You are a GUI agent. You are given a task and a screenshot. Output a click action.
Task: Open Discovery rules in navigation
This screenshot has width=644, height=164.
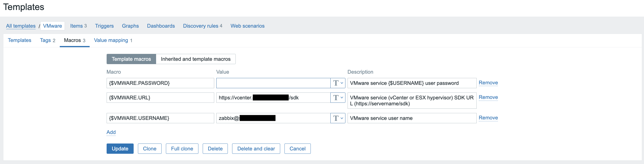(200, 26)
